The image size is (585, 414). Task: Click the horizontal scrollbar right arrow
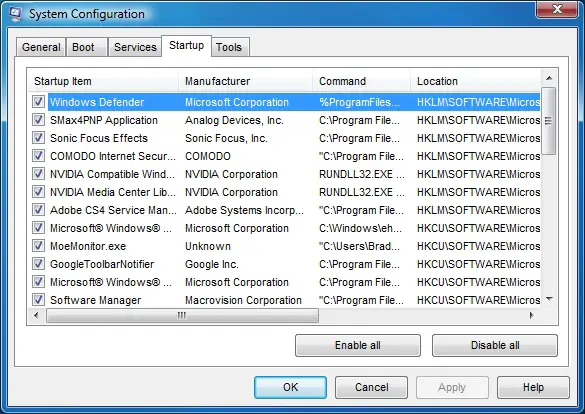[531, 316]
